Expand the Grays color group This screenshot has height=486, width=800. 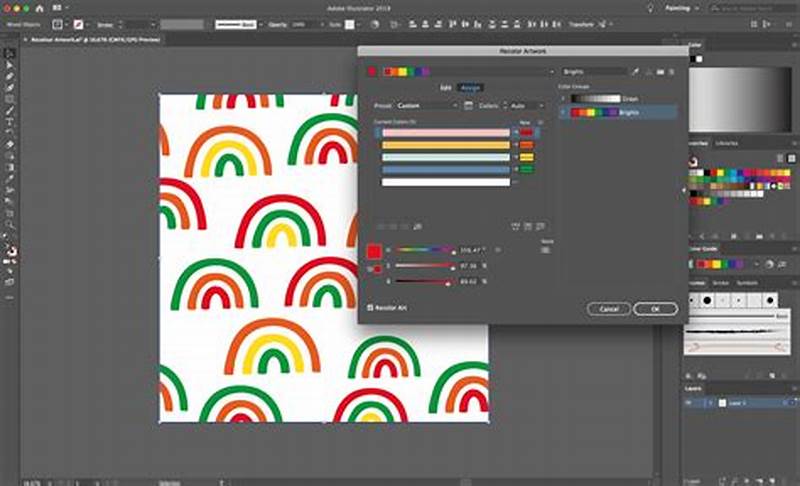tap(563, 98)
